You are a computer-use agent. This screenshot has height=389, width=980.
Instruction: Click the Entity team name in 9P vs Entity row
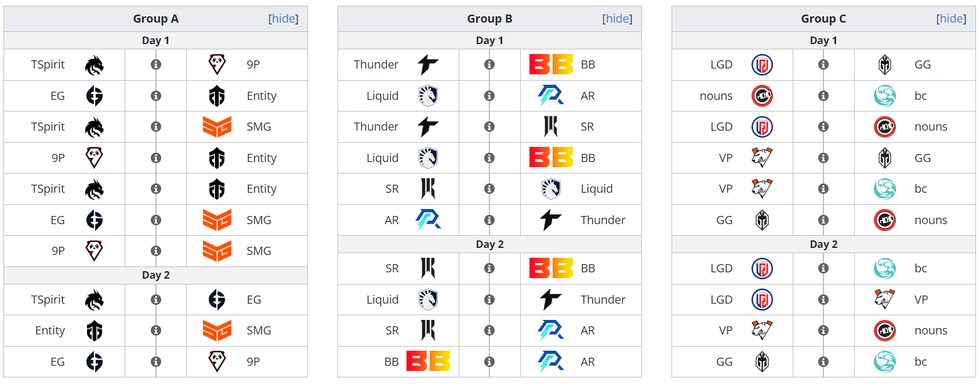[262, 158]
